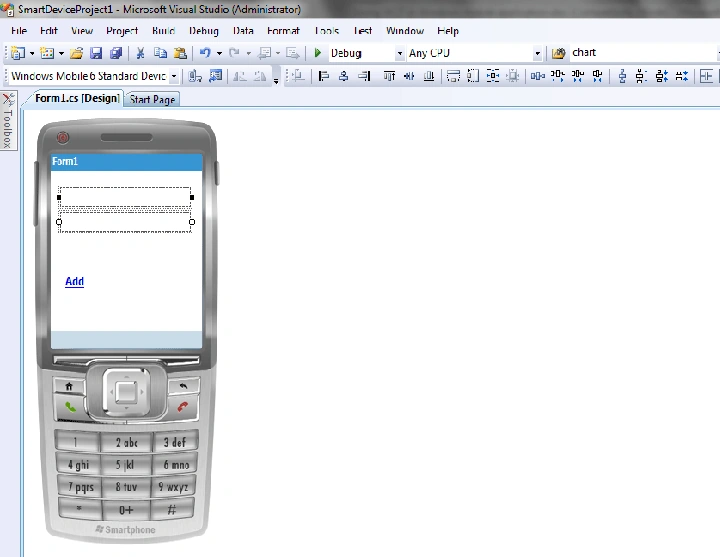This screenshot has width=720, height=557.
Task: Click the Undo arrow icon
Action: 205,53
